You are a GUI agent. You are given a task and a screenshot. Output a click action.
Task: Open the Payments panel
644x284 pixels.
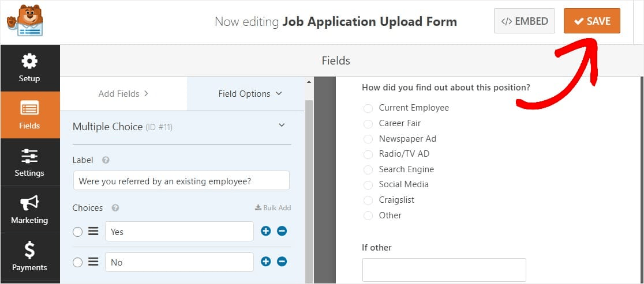point(29,256)
